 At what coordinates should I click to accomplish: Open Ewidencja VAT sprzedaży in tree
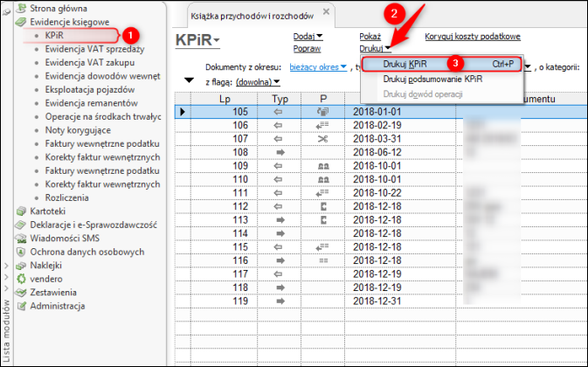(x=94, y=49)
